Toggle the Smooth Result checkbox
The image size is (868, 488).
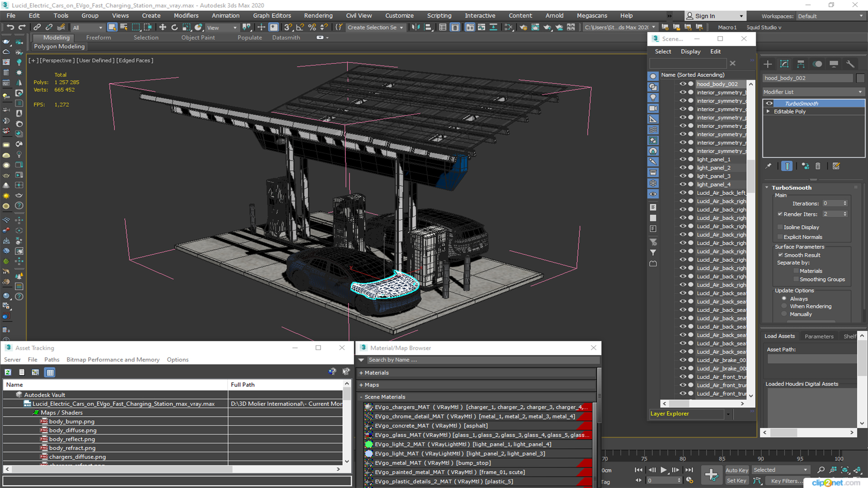click(780, 255)
